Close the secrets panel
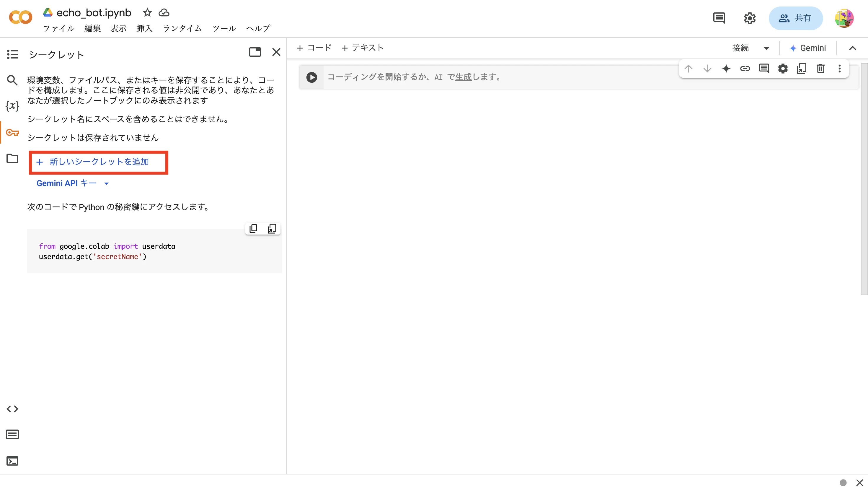This screenshot has width=868, height=491. [x=276, y=52]
